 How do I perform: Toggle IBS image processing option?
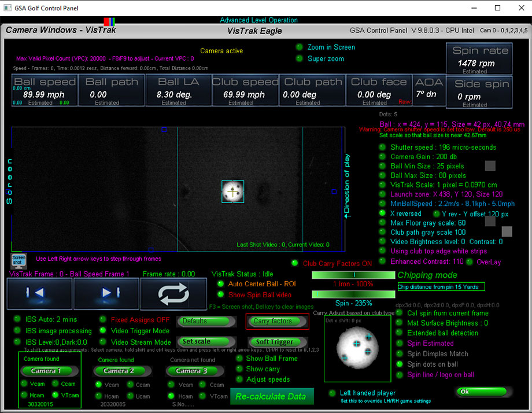(17, 330)
